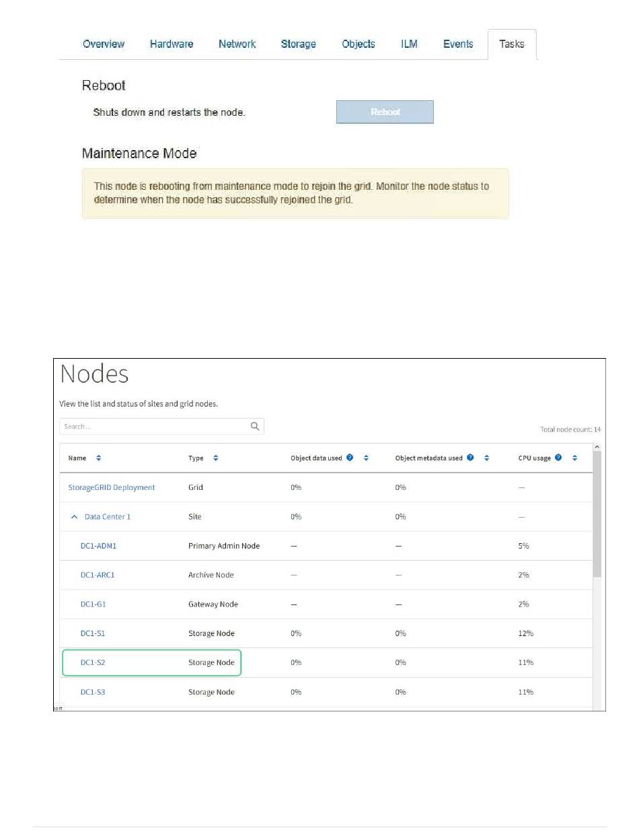Switch to the Hardware tab
The image size is (639, 840).
172,44
